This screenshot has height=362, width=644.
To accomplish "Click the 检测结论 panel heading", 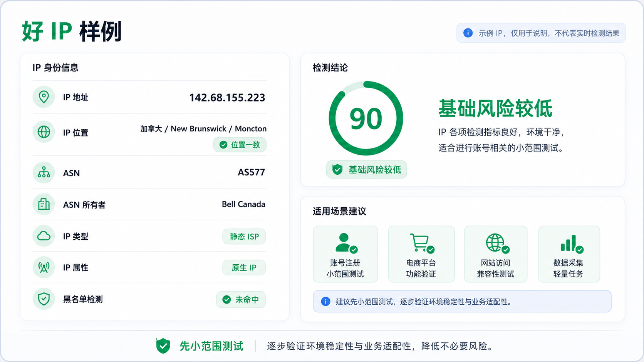I will coord(330,68).
